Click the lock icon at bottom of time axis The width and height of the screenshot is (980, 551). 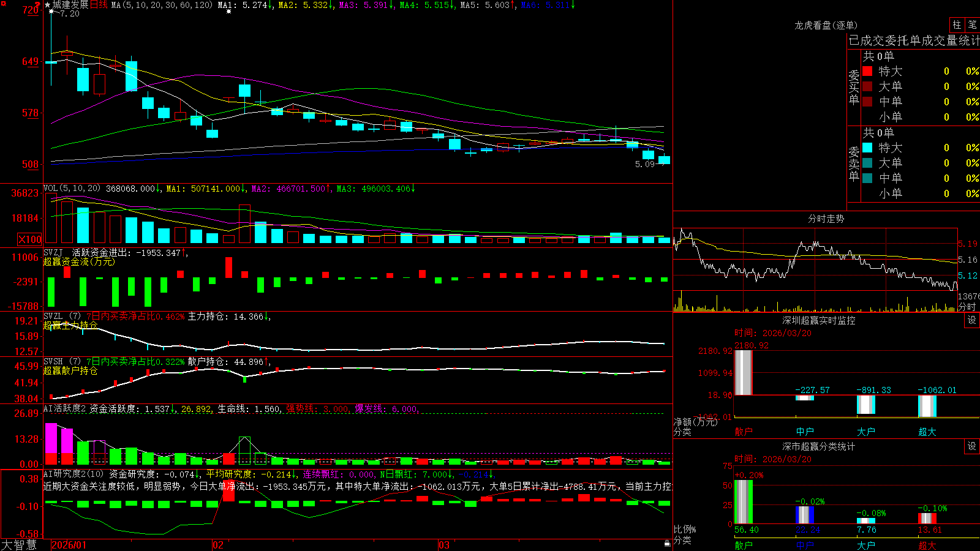(x=667, y=544)
